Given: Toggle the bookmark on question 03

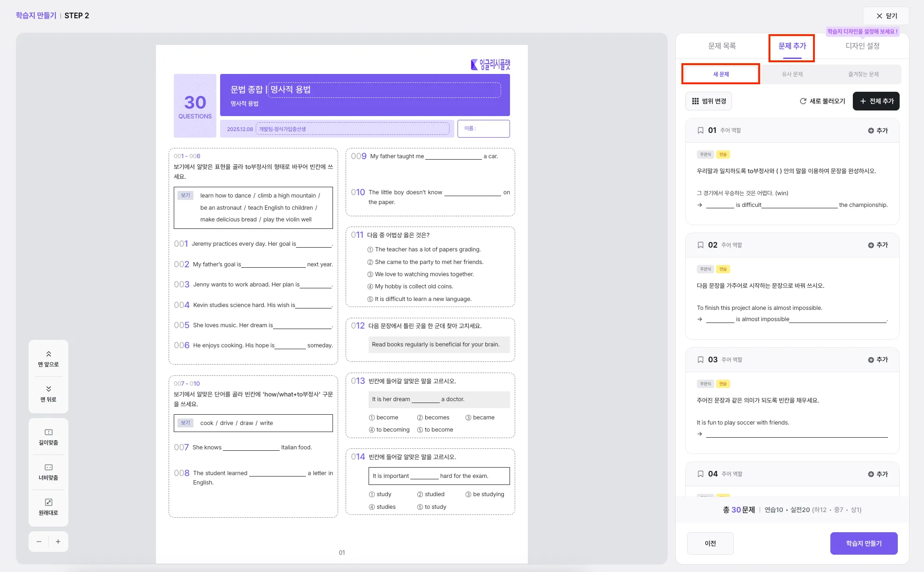Looking at the screenshot, I should (x=700, y=360).
